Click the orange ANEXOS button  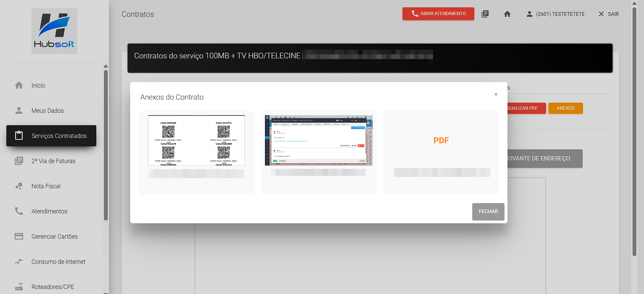566,108
